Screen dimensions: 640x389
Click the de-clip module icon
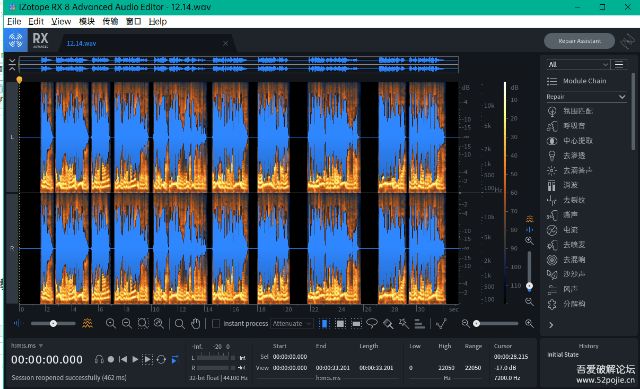(552, 185)
